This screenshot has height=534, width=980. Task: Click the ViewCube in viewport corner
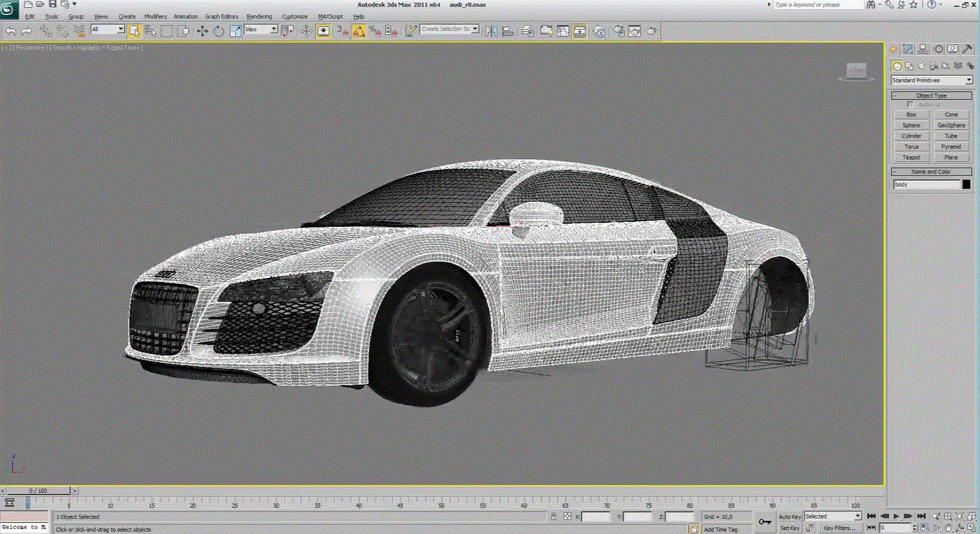(856, 70)
